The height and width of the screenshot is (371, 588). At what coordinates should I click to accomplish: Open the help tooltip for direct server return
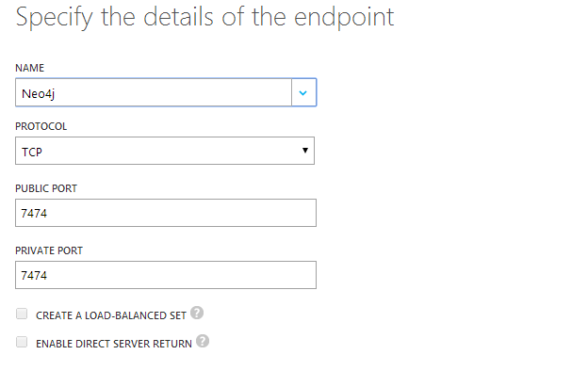(203, 341)
